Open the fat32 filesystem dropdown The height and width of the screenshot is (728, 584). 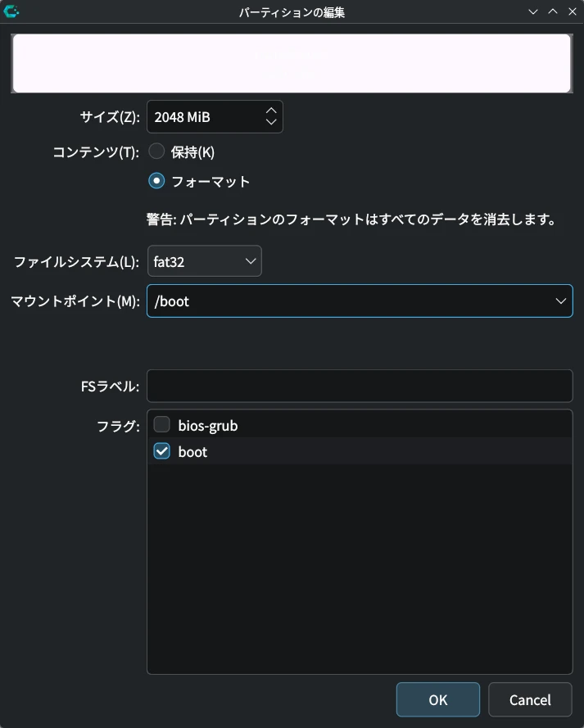pos(204,261)
